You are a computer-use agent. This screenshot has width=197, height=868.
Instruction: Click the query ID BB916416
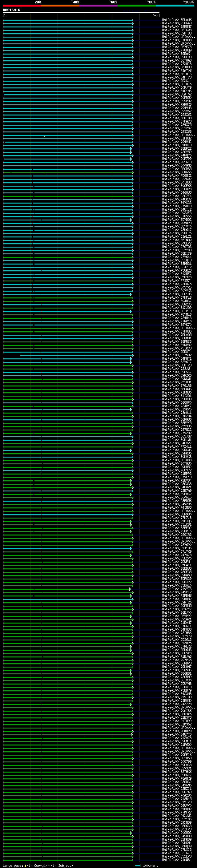point(11,10)
